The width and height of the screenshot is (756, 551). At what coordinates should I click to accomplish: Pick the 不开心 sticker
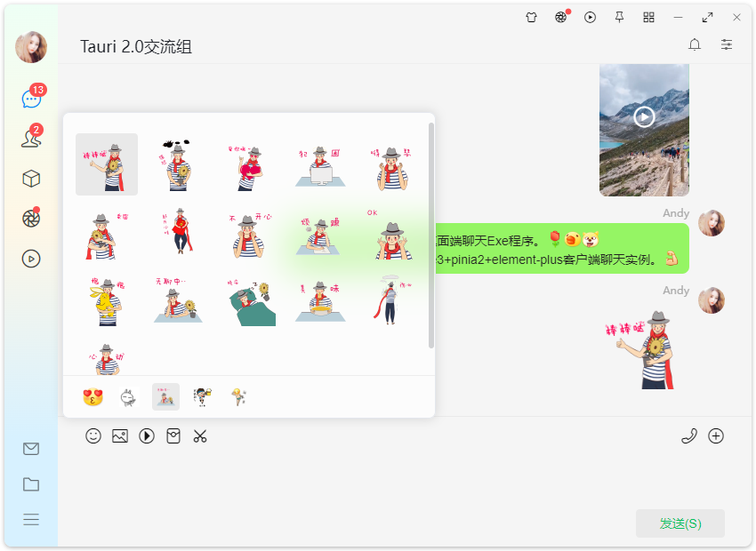[249, 236]
